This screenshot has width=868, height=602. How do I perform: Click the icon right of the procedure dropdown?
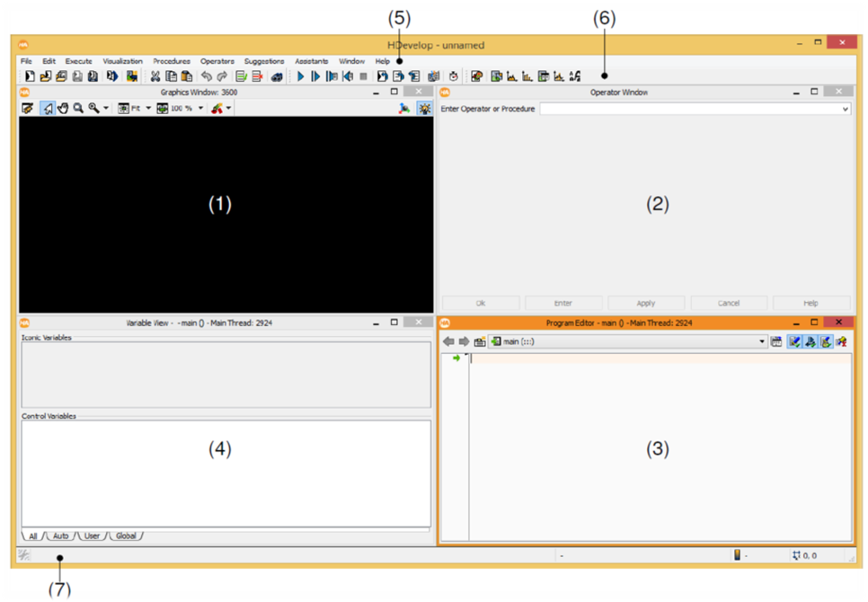point(776,342)
